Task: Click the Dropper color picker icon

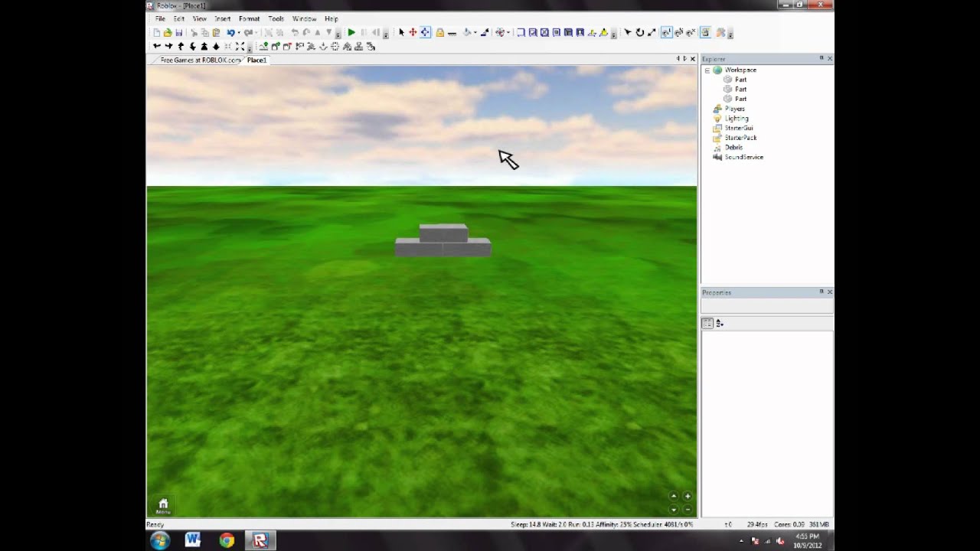Action: click(485, 33)
